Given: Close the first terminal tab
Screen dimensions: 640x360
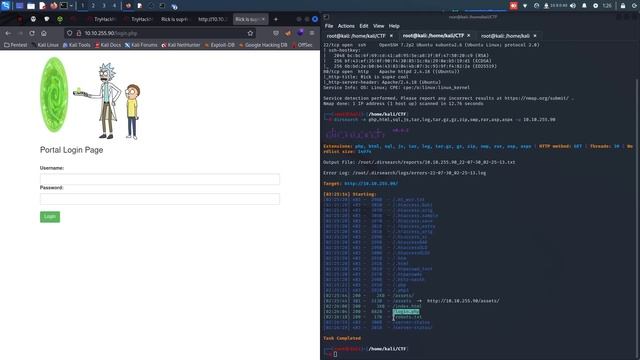Looking at the screenshot, I should pos(391,36).
